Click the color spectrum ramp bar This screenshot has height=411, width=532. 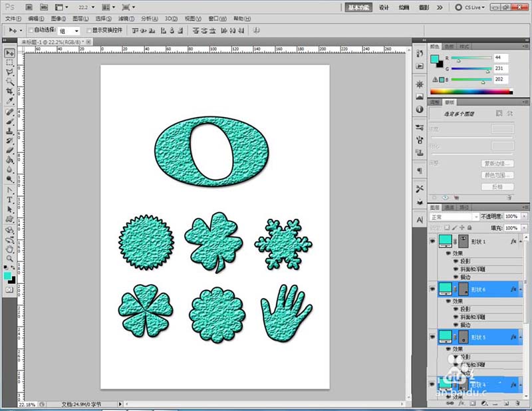click(x=471, y=91)
